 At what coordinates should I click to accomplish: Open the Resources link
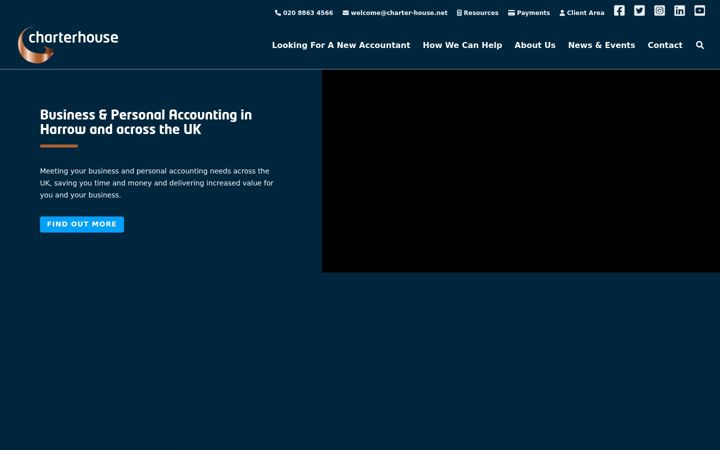[478, 13]
